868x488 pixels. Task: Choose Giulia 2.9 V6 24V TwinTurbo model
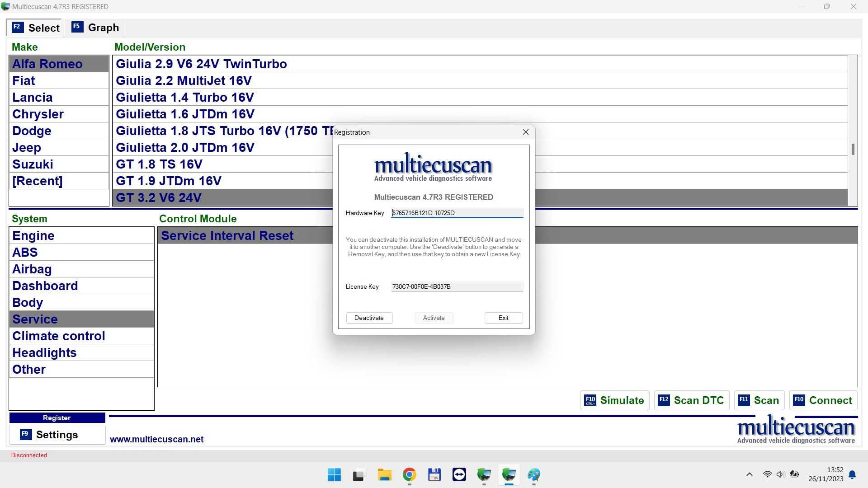pyautogui.click(x=480, y=64)
